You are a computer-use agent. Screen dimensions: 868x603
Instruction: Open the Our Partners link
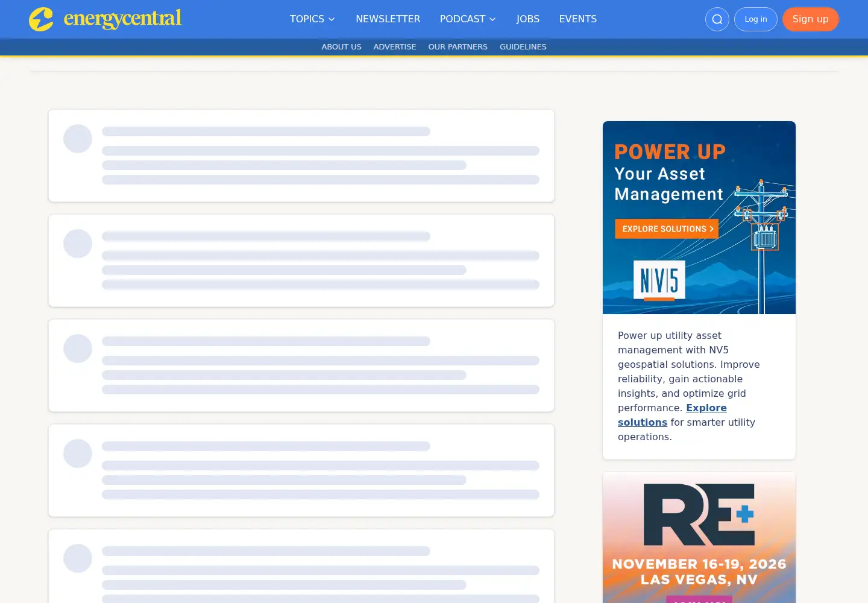tap(458, 47)
